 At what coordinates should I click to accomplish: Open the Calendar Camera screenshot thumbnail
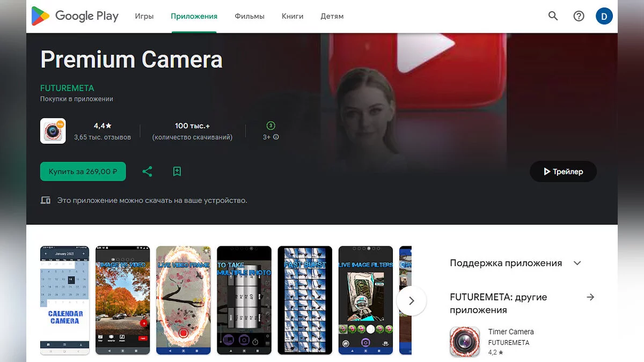[65, 300]
